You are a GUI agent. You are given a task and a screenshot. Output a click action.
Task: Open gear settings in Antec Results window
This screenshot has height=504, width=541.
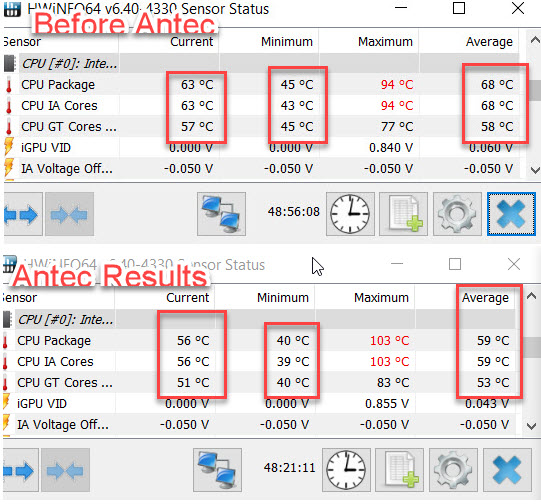[453, 470]
